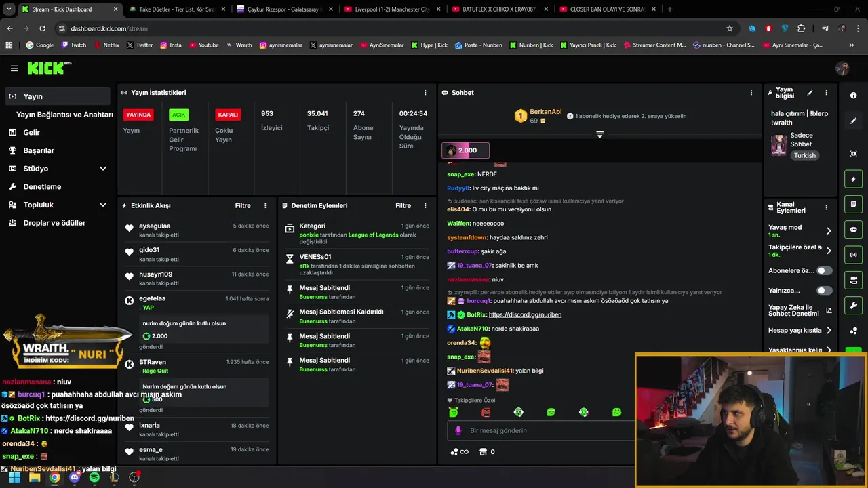This screenshot has height=488, width=868.
Task: Open the profile avatar at top right
Action: (842, 68)
